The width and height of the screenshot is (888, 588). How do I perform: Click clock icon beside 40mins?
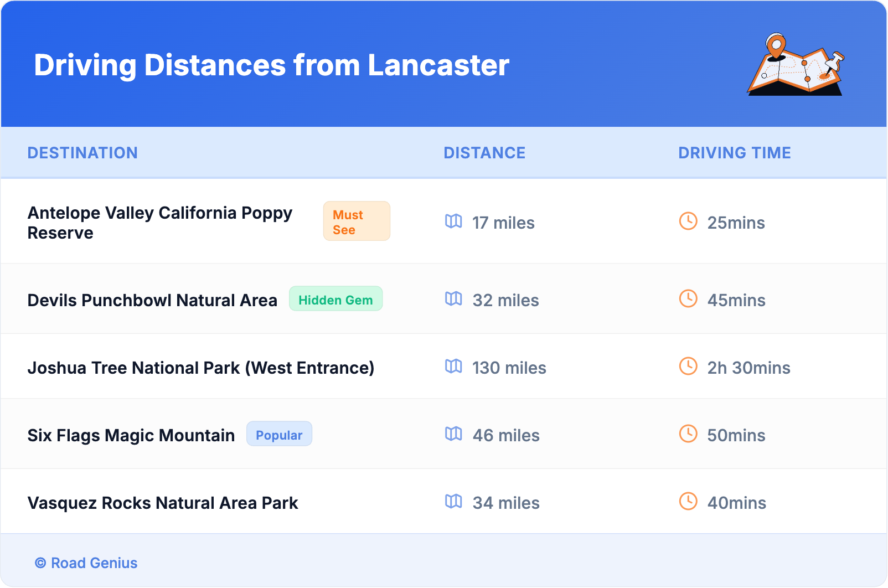tap(688, 502)
